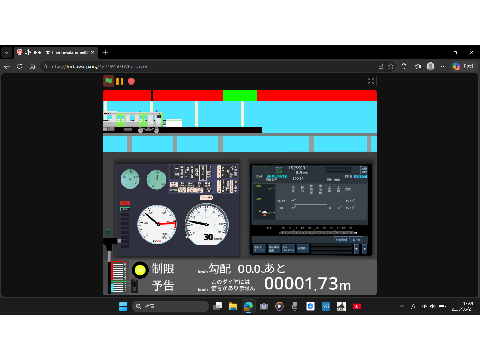Click the green train in the scene

tap(133, 121)
